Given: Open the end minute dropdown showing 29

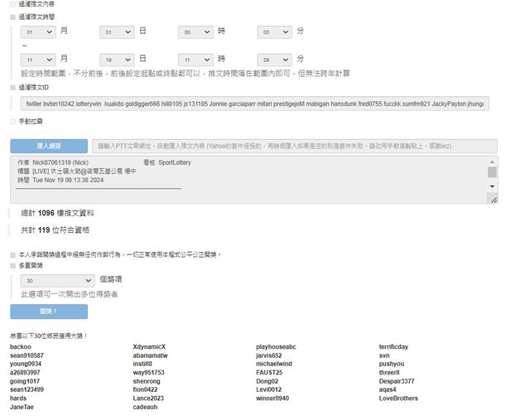Looking at the screenshot, I should pyautogui.click(x=274, y=60).
